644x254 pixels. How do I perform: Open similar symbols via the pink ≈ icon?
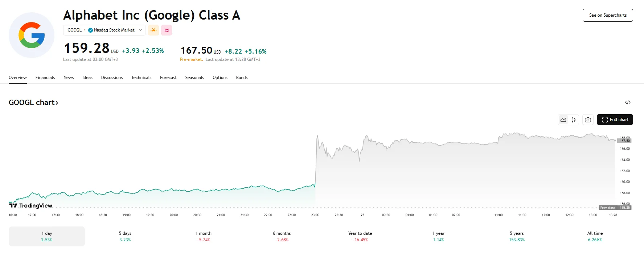coord(166,30)
